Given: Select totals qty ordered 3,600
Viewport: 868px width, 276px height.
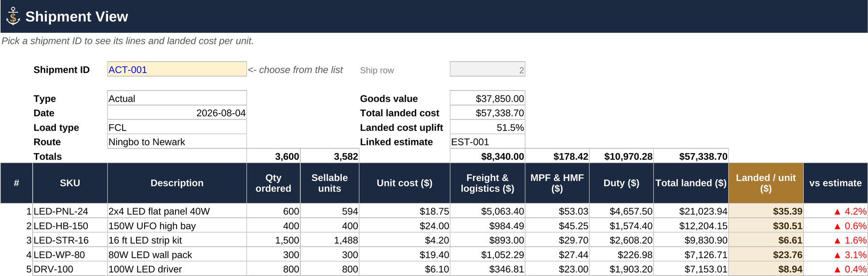Looking at the screenshot, I should click(273, 156).
